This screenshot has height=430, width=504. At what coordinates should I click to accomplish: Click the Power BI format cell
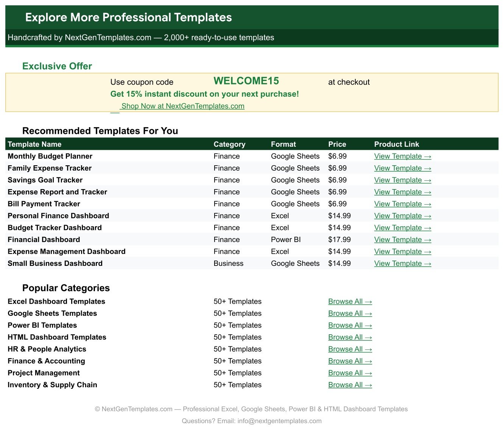coord(286,240)
